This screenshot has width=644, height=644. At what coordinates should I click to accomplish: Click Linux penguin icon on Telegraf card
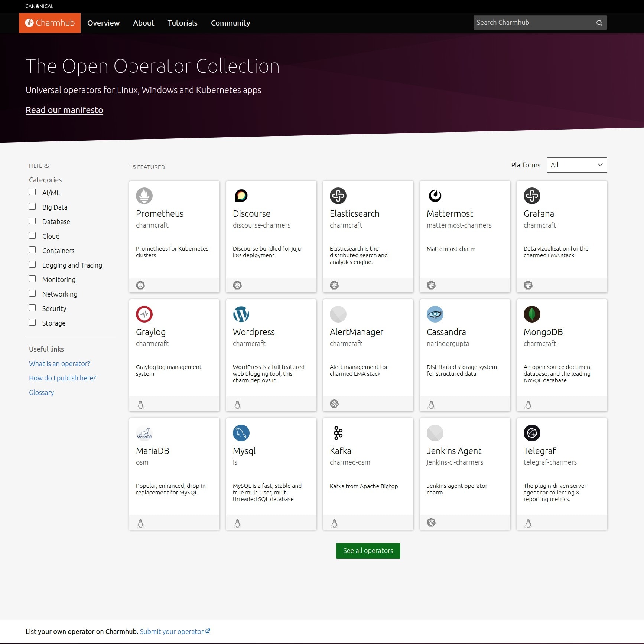click(528, 523)
